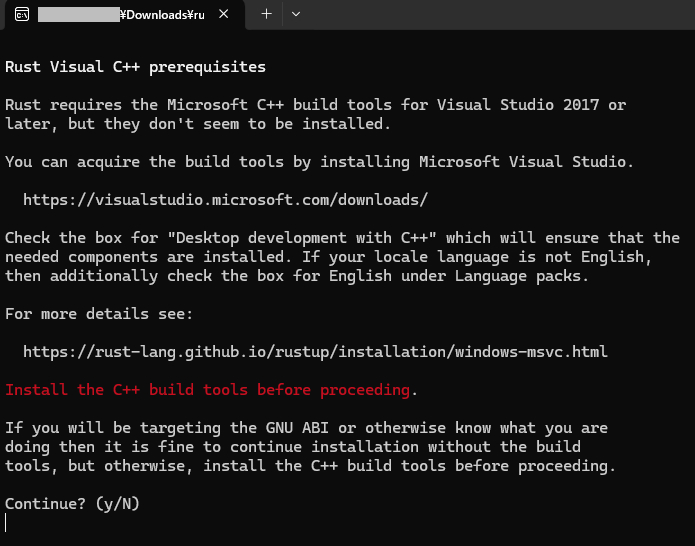Click the "doing then it is fine to continue" line
The height and width of the screenshot is (546, 695).
coord(293,447)
